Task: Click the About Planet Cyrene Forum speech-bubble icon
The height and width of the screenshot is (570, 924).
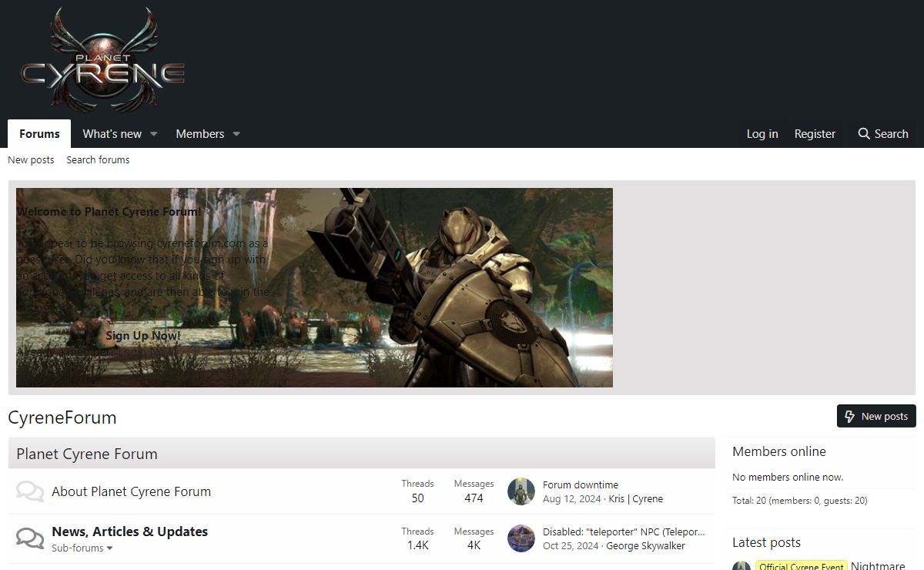Action: (x=30, y=491)
